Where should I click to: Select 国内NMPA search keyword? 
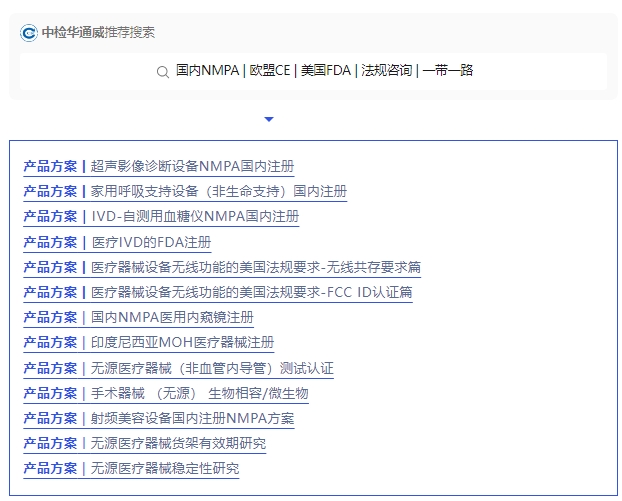(207, 71)
